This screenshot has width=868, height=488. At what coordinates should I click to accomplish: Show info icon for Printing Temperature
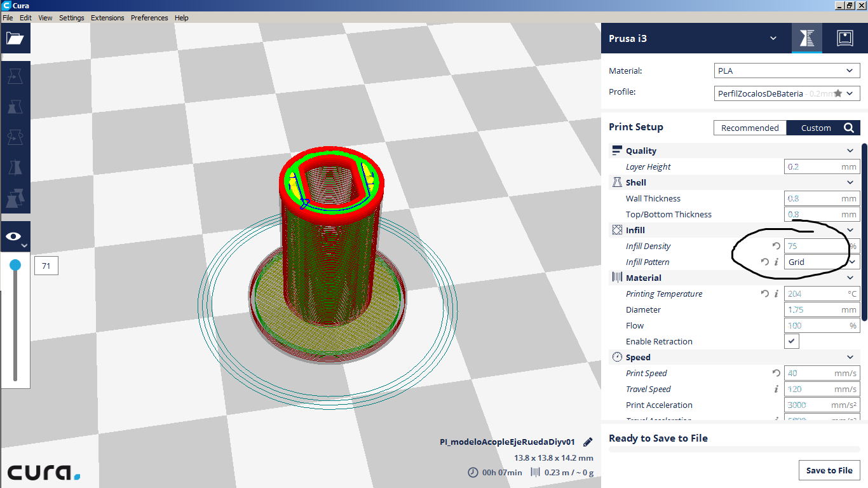pos(776,294)
